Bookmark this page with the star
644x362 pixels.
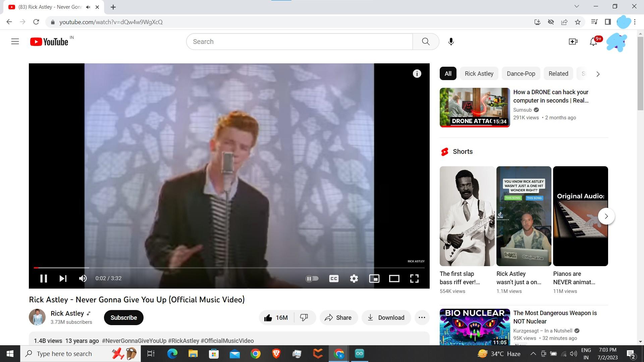pos(578,22)
